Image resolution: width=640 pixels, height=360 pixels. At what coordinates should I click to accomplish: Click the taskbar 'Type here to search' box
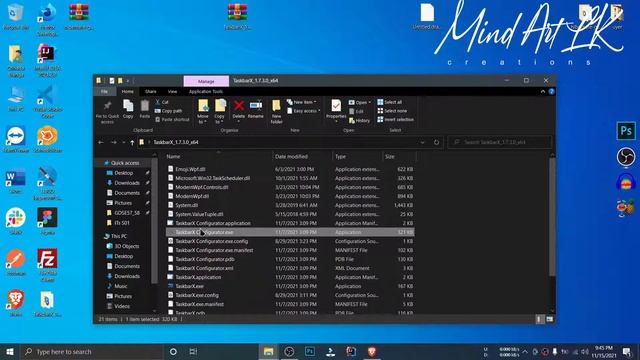tap(92, 351)
